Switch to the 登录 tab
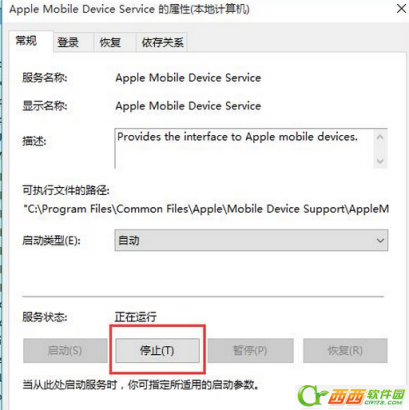This screenshot has height=410, width=409. click(68, 42)
